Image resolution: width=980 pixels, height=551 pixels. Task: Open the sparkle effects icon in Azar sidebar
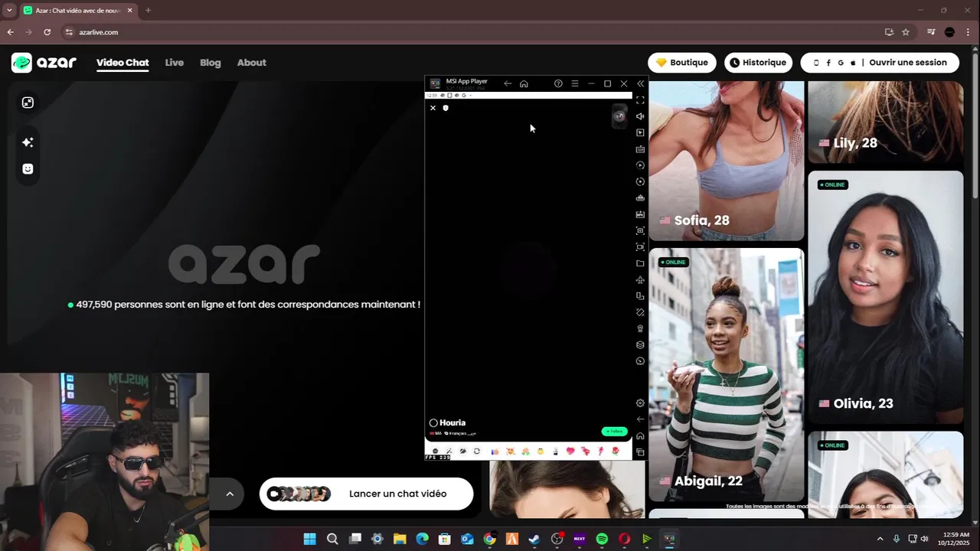pos(28,142)
